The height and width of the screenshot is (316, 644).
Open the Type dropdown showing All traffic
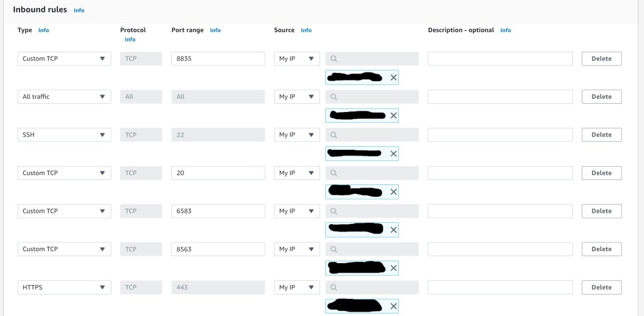pos(64,97)
